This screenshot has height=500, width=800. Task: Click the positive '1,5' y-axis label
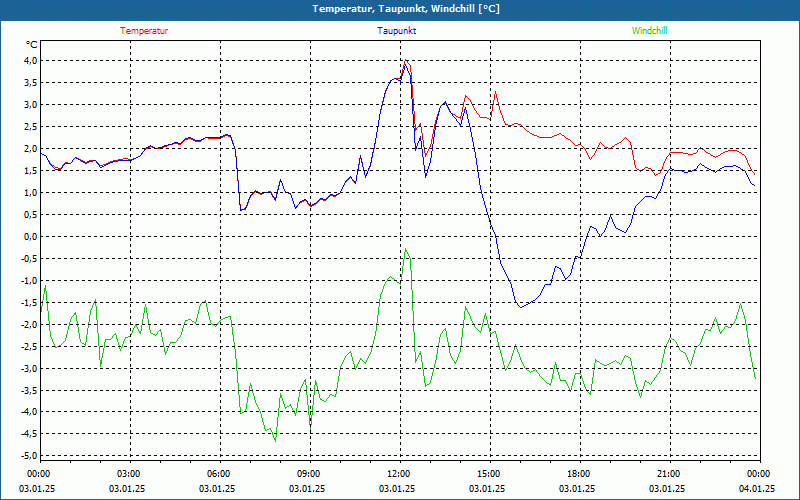[x=31, y=170]
